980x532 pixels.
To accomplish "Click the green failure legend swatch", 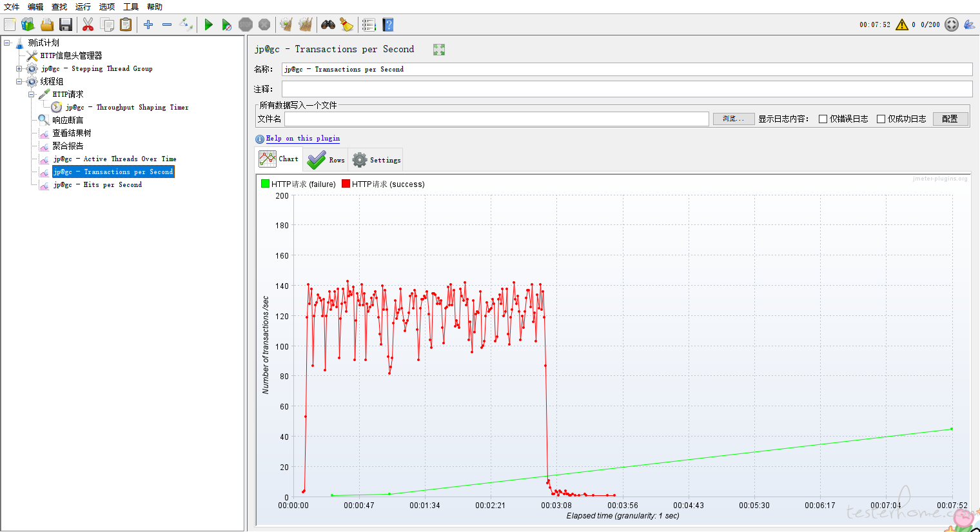I will click(x=265, y=184).
